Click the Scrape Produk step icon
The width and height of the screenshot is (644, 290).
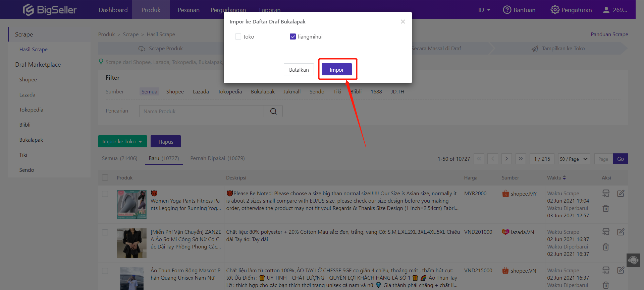(142, 49)
